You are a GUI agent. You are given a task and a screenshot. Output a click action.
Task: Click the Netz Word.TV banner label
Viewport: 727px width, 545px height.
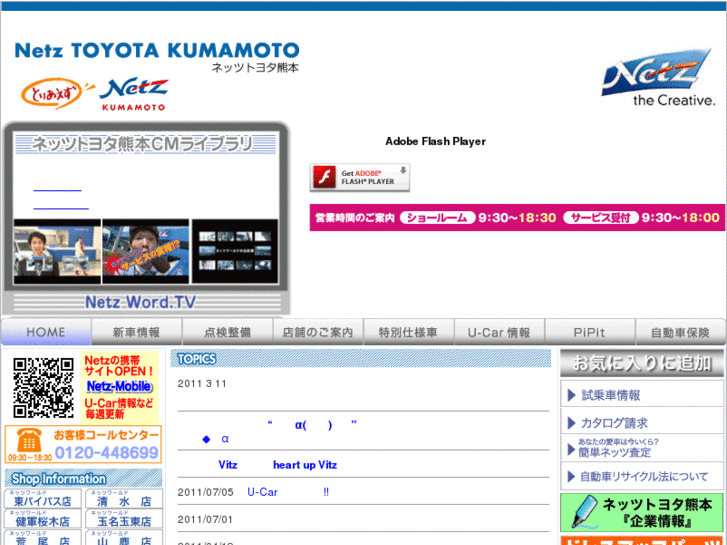click(x=140, y=302)
